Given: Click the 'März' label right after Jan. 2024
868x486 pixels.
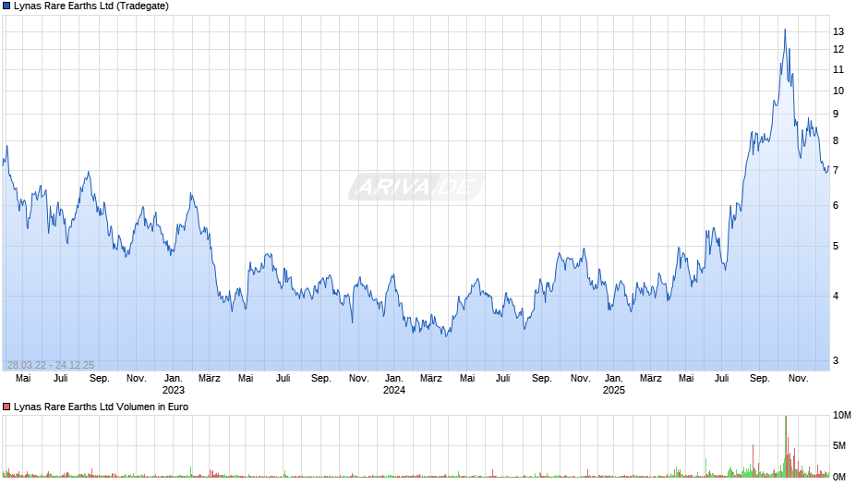Looking at the screenshot, I should click(x=430, y=379).
